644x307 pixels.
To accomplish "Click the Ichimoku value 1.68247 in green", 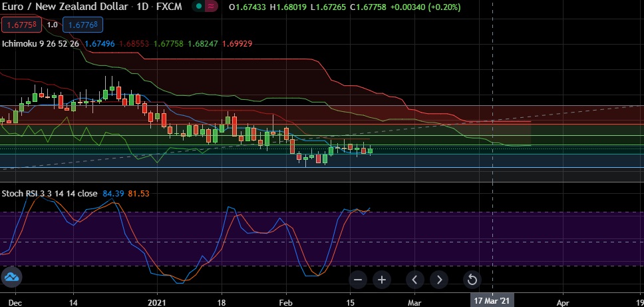I will [x=203, y=43].
